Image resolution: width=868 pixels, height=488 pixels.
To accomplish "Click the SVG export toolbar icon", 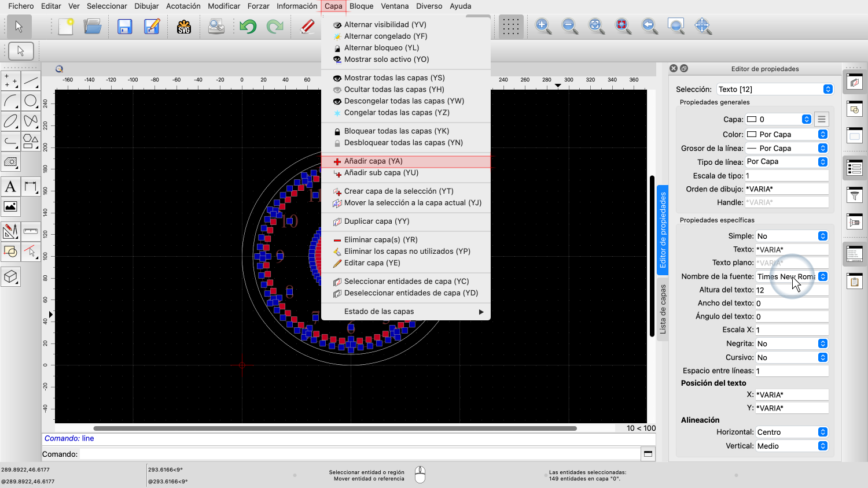I will coord(184,27).
